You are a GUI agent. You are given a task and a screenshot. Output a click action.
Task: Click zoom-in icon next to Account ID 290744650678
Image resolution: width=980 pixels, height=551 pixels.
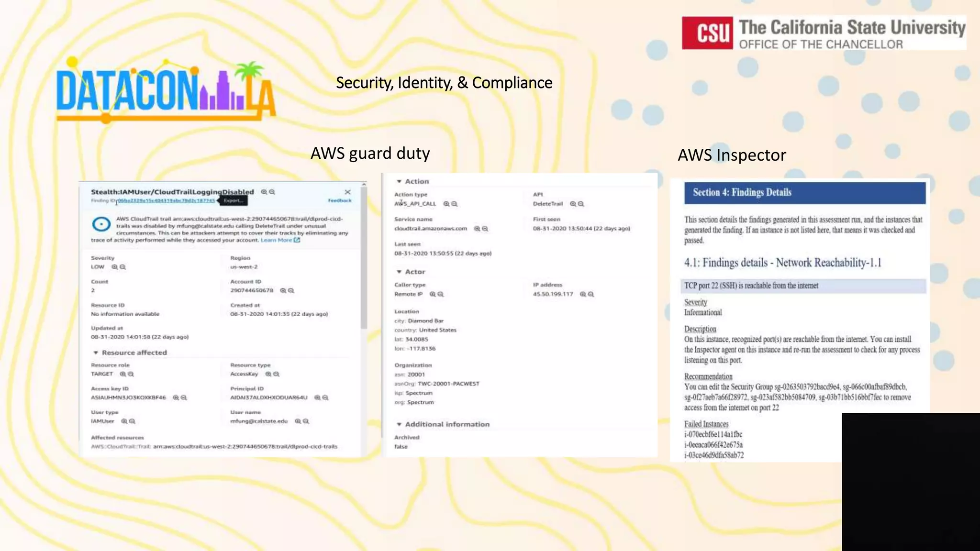283,290
